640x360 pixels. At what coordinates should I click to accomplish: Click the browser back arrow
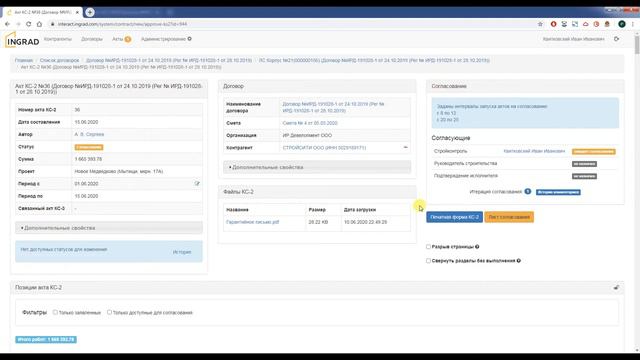(x=7, y=24)
